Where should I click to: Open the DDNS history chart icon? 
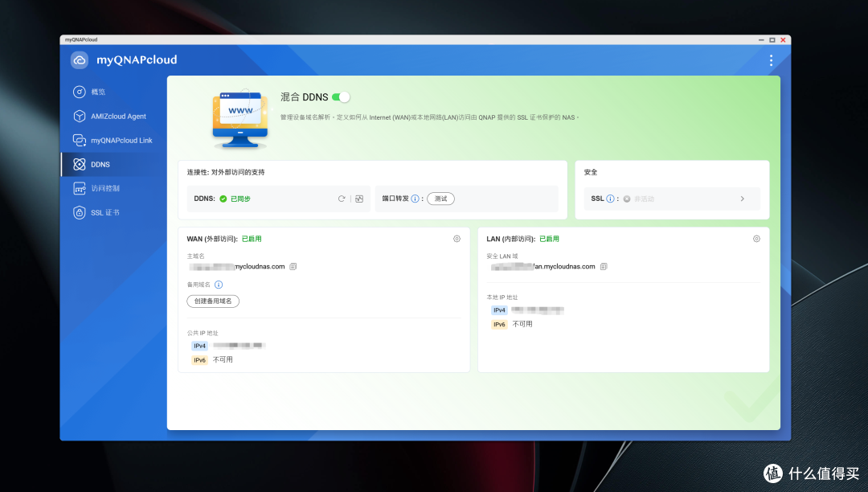[x=359, y=199]
